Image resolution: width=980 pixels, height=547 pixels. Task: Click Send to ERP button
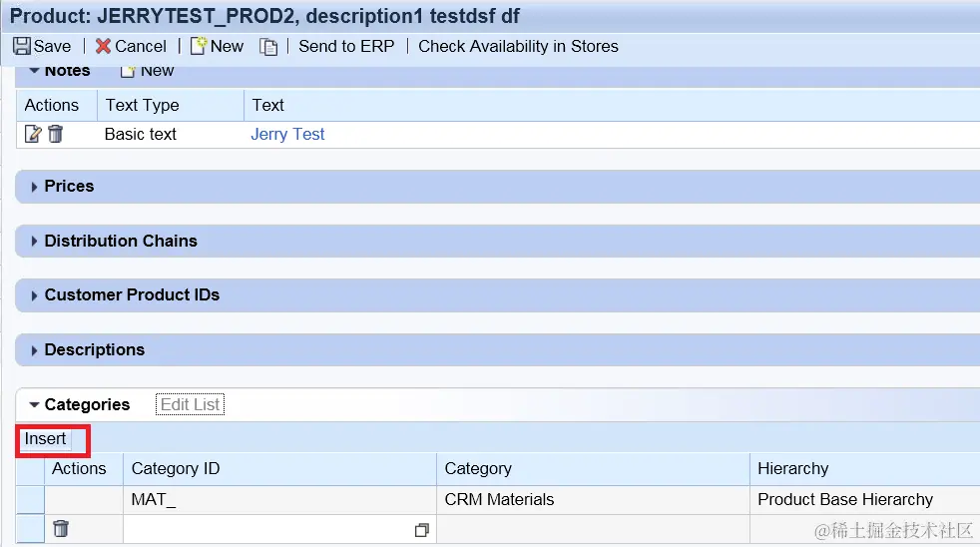click(x=346, y=46)
